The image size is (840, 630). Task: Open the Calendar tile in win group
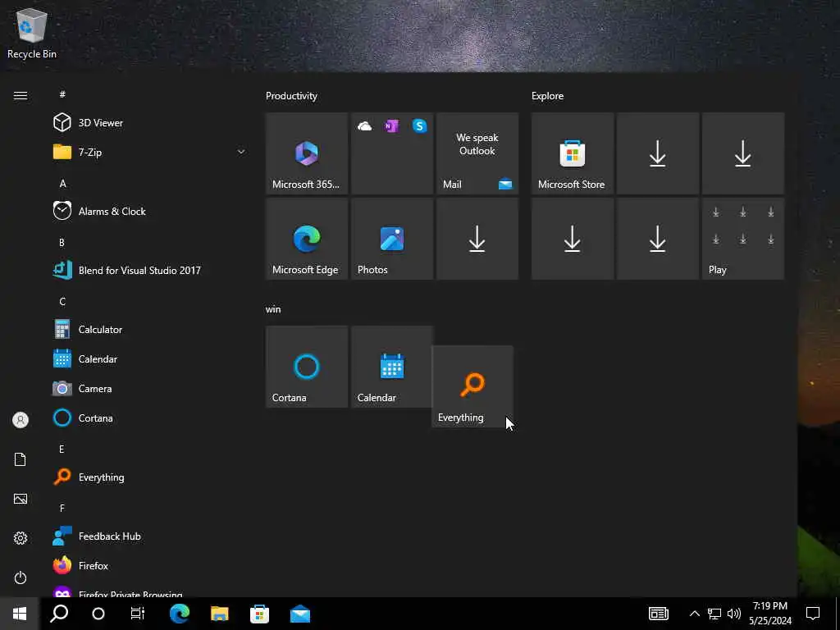pyautogui.click(x=392, y=367)
